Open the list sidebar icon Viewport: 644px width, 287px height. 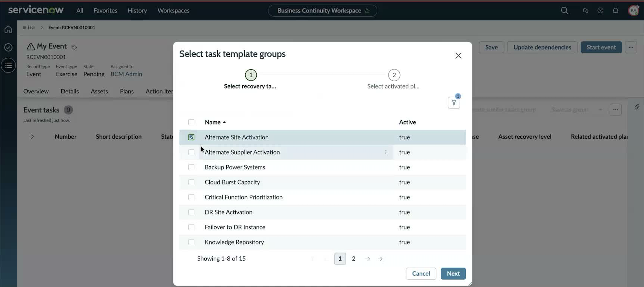[x=8, y=65]
